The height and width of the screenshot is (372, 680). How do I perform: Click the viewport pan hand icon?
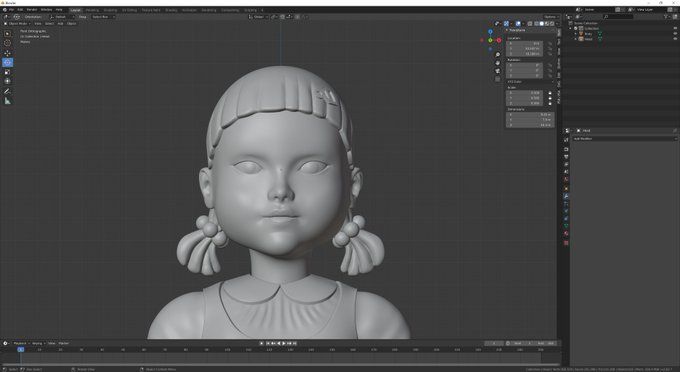[x=497, y=63]
